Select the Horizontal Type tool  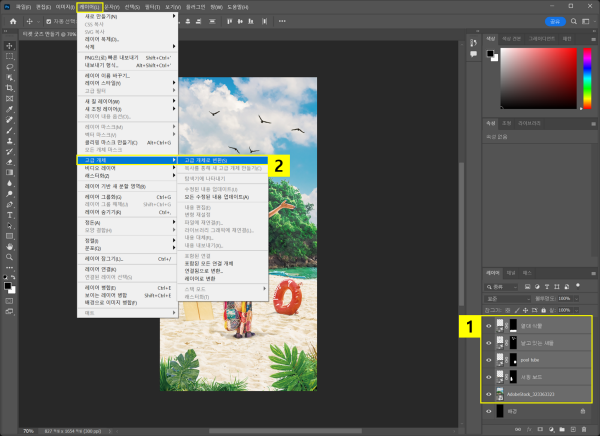(10, 215)
